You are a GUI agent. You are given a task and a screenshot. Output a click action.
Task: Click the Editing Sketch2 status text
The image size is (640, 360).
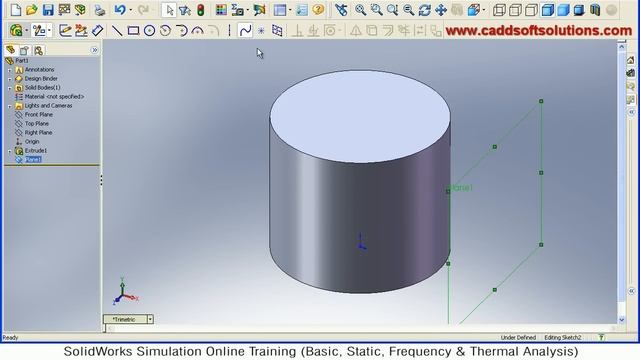(x=562, y=338)
